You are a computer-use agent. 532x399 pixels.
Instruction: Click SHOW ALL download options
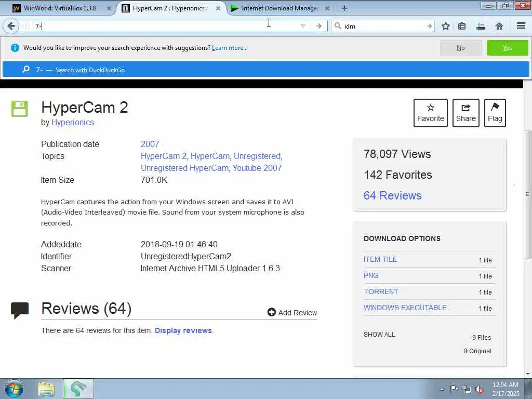point(379,335)
